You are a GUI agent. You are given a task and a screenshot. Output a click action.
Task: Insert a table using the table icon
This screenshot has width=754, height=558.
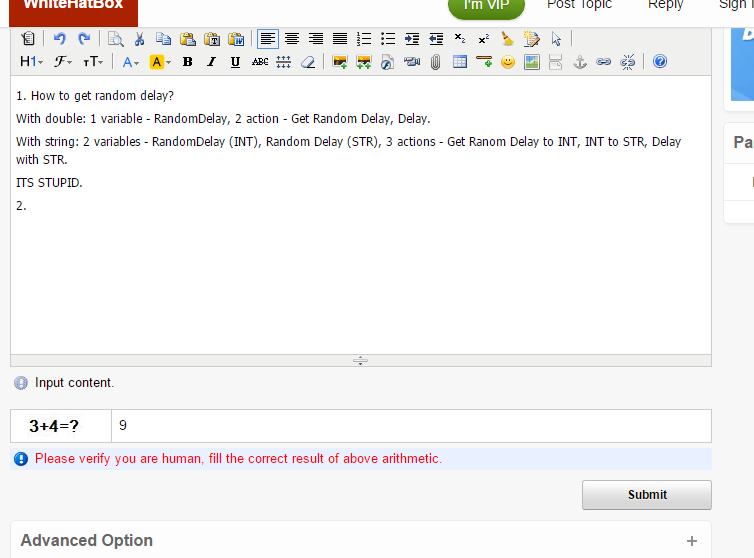pos(460,62)
